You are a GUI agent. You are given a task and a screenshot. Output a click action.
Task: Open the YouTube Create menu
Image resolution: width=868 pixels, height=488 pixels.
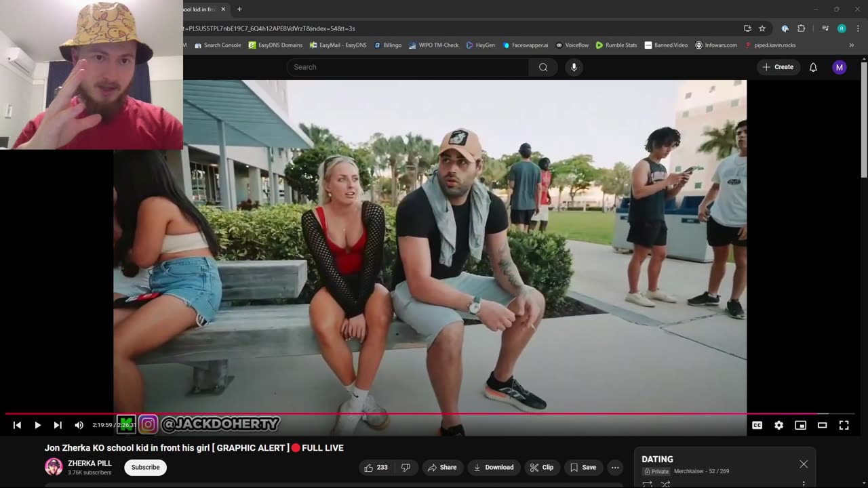click(x=777, y=67)
